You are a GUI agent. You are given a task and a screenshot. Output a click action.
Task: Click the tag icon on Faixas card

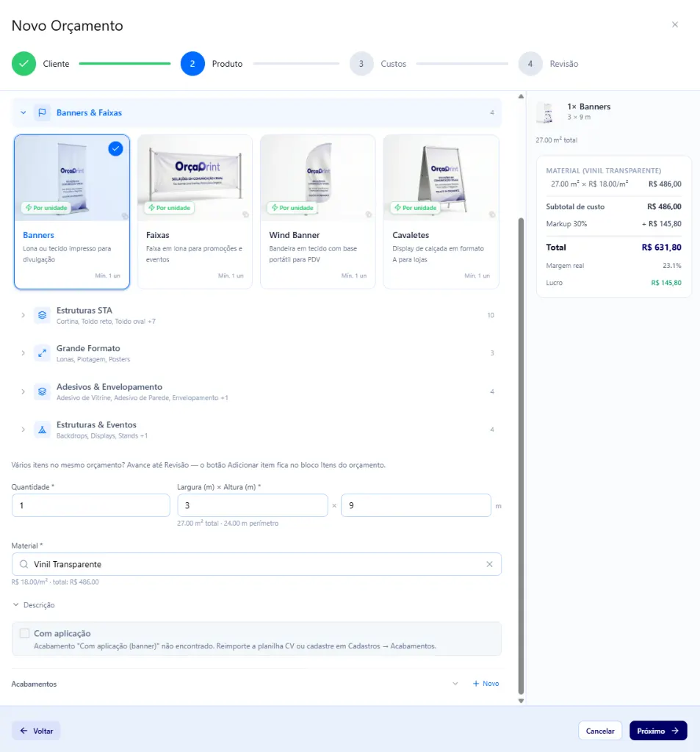tap(245, 214)
